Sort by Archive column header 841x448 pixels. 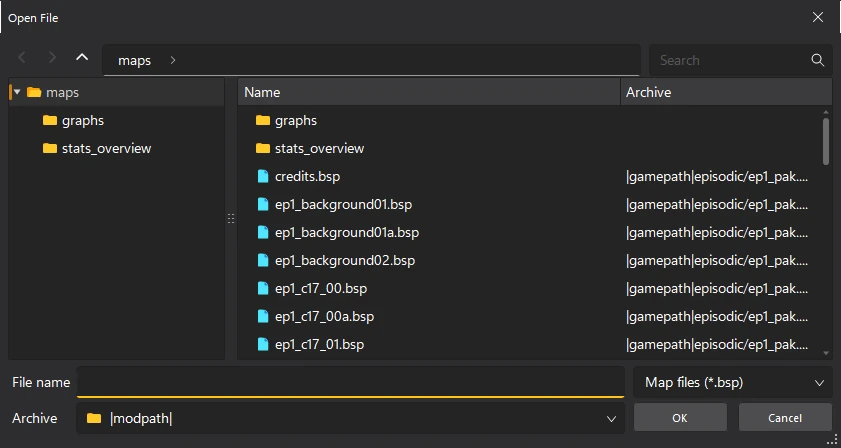pos(726,92)
